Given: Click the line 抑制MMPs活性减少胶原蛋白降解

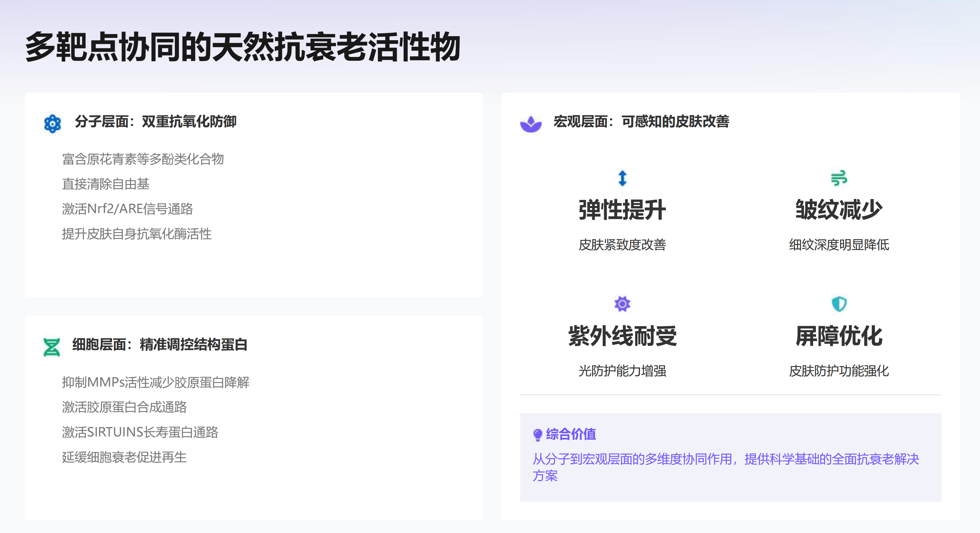Looking at the screenshot, I should tap(156, 382).
